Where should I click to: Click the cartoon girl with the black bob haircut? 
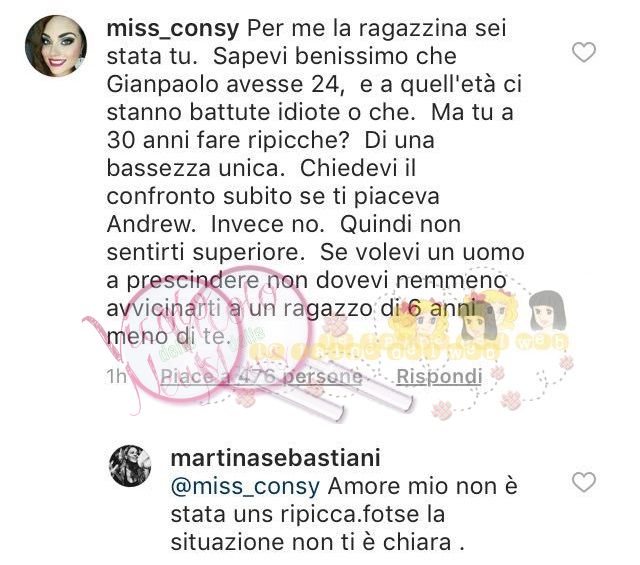[x=547, y=310]
